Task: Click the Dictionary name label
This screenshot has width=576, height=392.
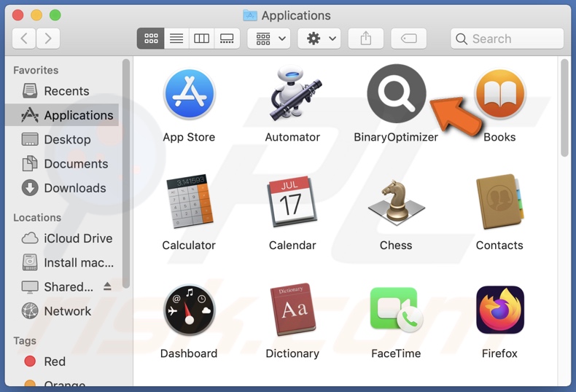Action: [292, 353]
